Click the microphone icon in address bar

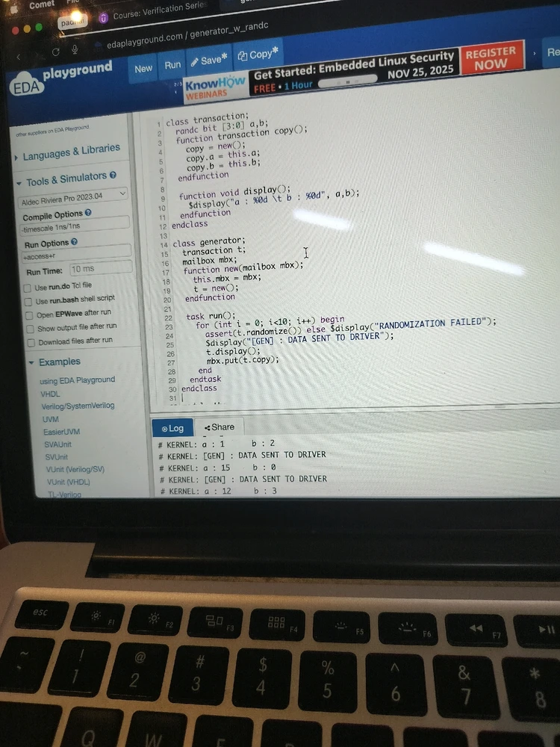coord(75,50)
